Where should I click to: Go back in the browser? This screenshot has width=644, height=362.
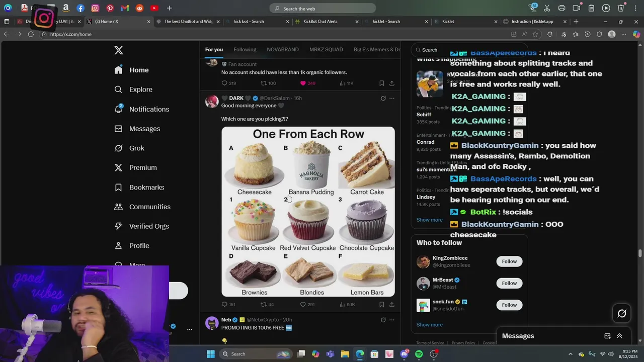point(7,34)
